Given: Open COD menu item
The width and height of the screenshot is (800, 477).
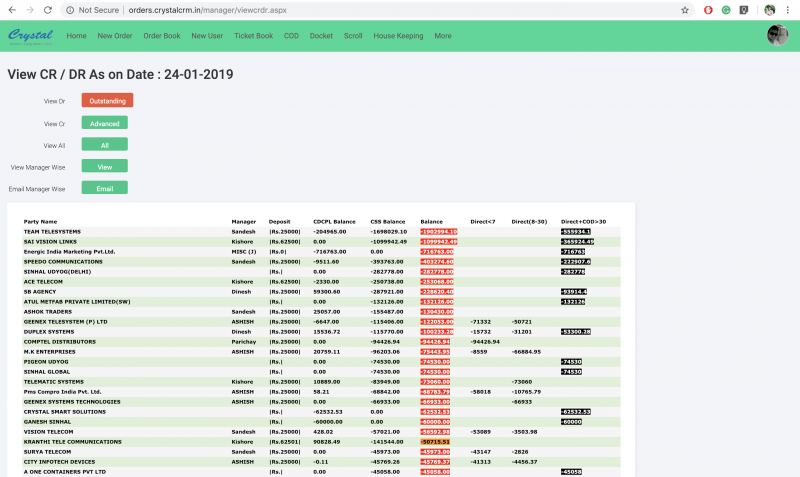Looking at the screenshot, I should pyautogui.click(x=291, y=36).
